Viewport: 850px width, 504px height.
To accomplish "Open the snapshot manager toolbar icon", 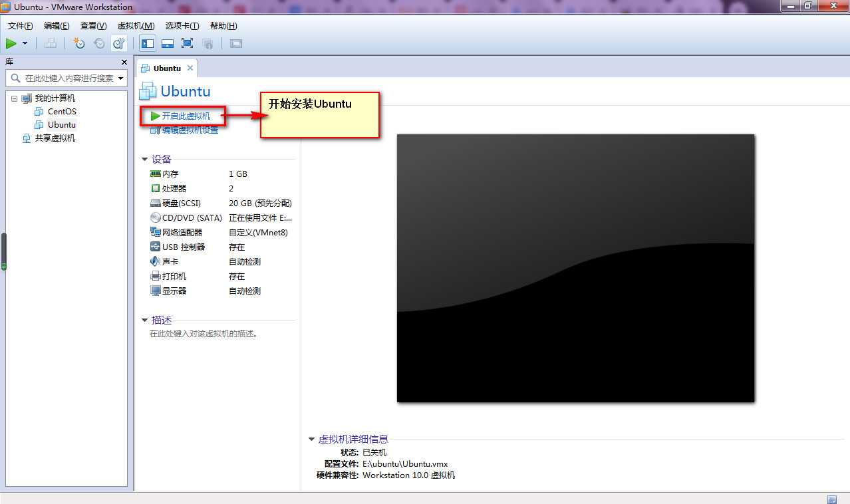I will [119, 43].
